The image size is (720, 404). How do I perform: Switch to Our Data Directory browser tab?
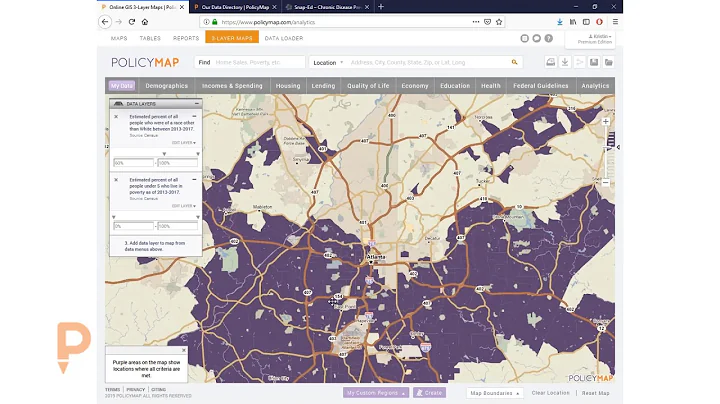point(235,7)
